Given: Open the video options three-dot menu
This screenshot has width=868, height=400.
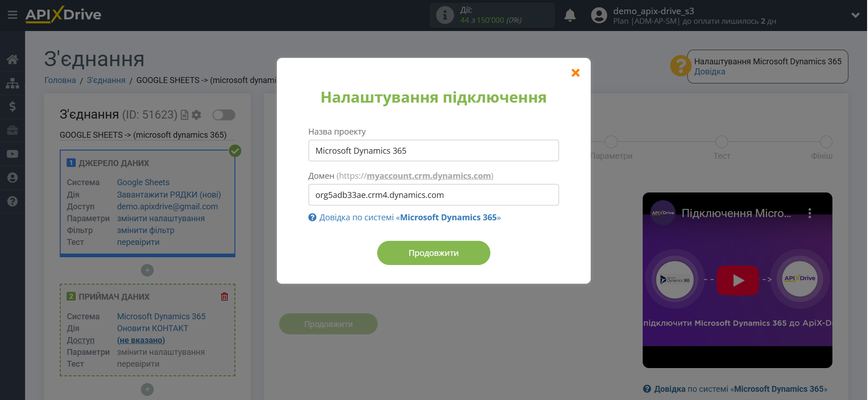Looking at the screenshot, I should [810, 213].
